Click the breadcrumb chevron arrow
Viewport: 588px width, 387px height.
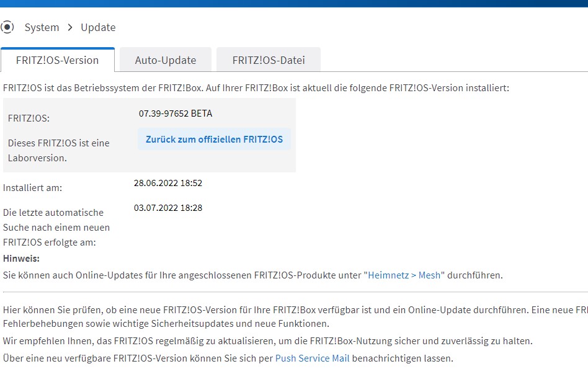[x=70, y=27]
